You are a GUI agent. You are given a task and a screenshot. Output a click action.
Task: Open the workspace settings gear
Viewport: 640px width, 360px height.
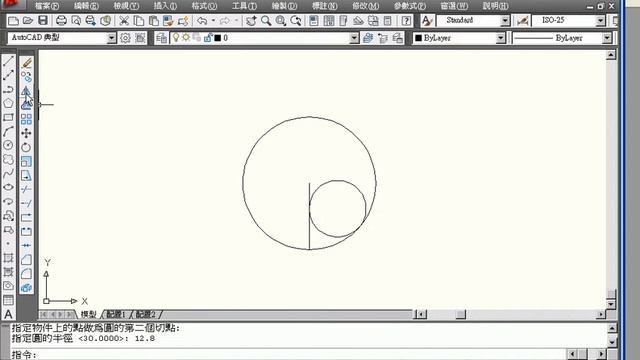point(125,38)
